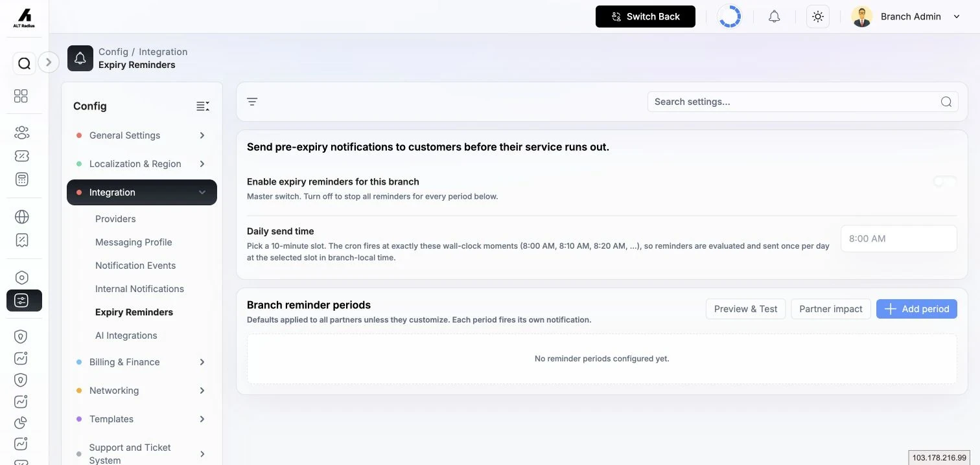Click the Branch Admin avatar picture
The height and width of the screenshot is (465, 980).
tap(861, 17)
